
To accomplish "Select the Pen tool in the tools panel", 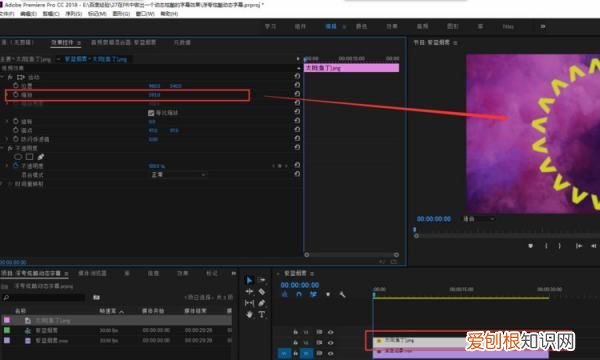I will click(x=262, y=303).
